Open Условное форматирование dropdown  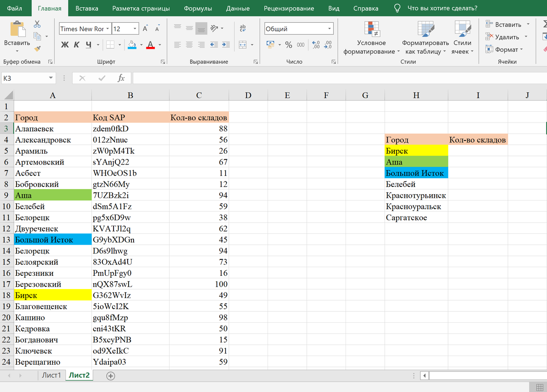click(372, 38)
